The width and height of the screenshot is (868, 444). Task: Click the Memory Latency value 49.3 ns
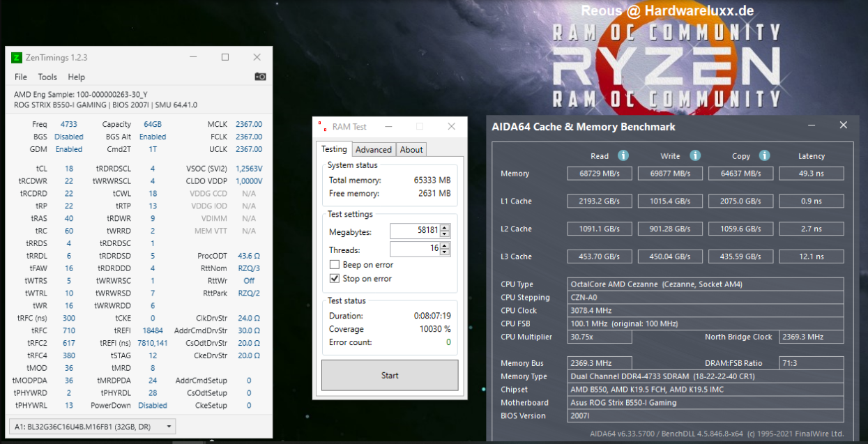[x=812, y=174]
